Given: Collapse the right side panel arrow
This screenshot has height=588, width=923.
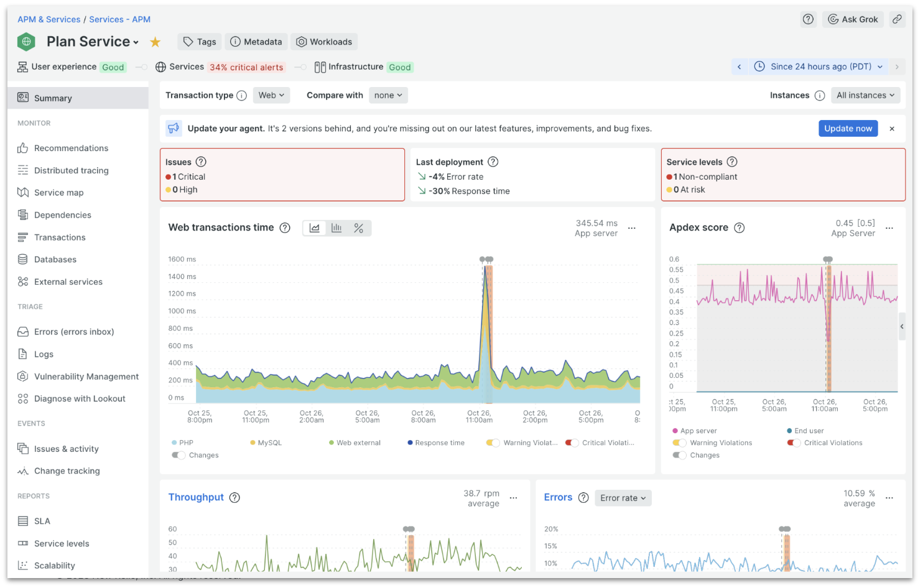Looking at the screenshot, I should coord(902,326).
